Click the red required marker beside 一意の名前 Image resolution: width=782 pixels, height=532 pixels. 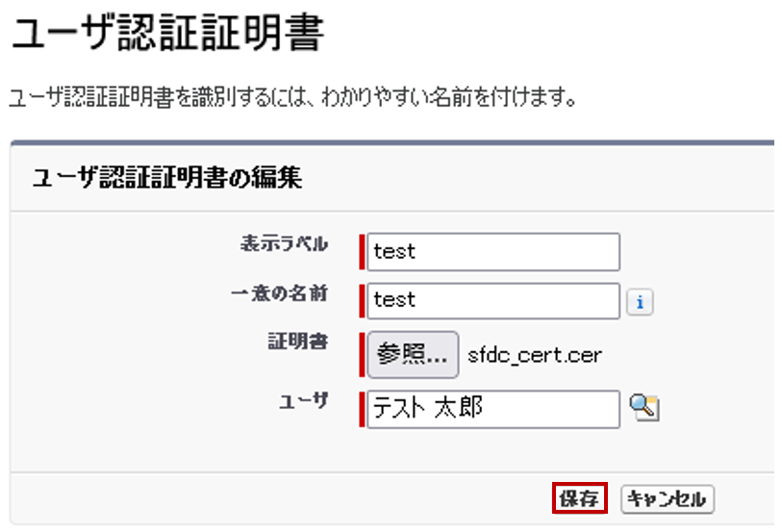pos(363,300)
